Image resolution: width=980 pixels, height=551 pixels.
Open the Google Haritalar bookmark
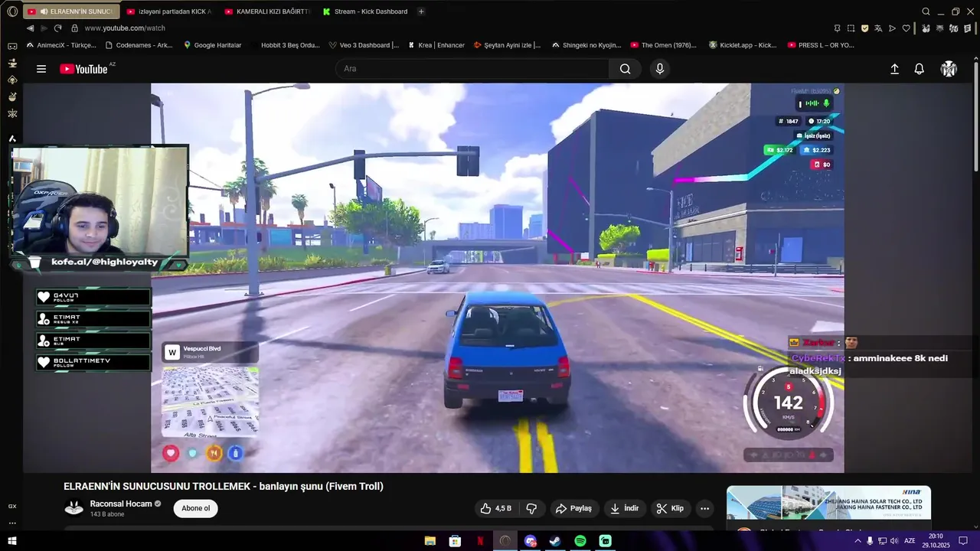213,45
